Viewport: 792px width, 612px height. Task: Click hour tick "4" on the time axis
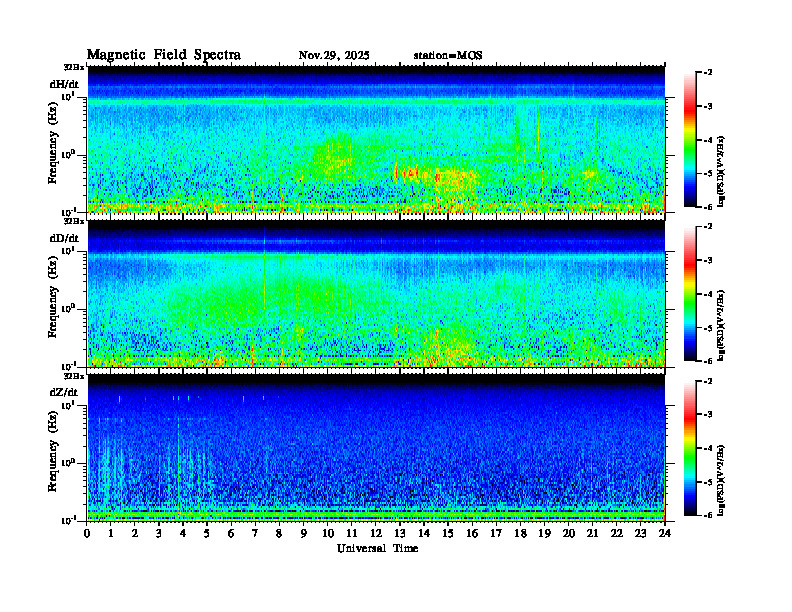[183, 534]
